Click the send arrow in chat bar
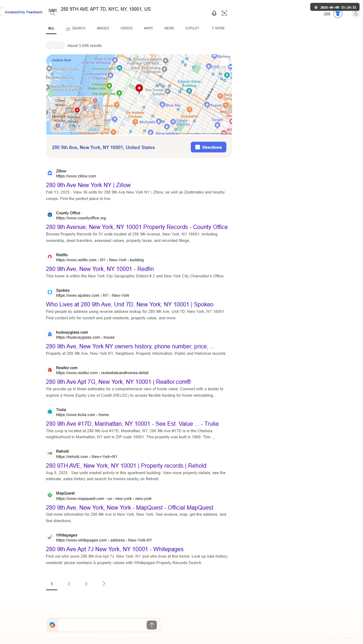Viewport: 363px width, 644px height. 152,625
